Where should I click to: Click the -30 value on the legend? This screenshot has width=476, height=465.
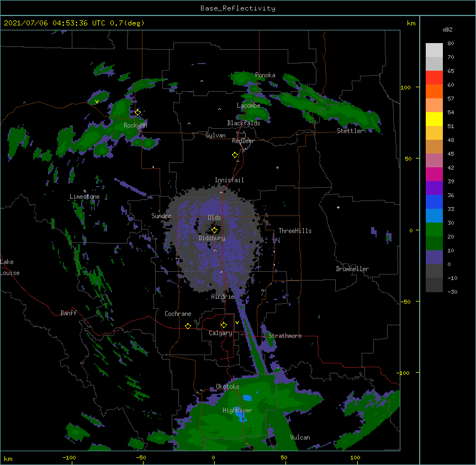[x=452, y=292]
